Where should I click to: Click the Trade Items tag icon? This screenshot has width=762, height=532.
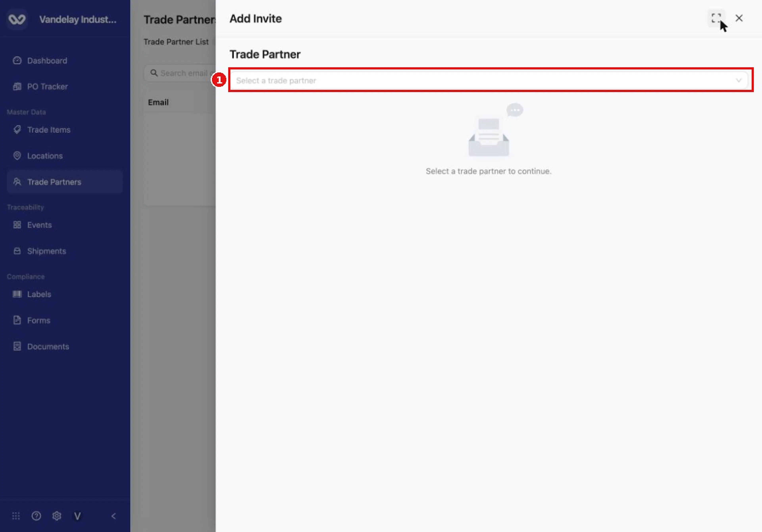point(17,129)
